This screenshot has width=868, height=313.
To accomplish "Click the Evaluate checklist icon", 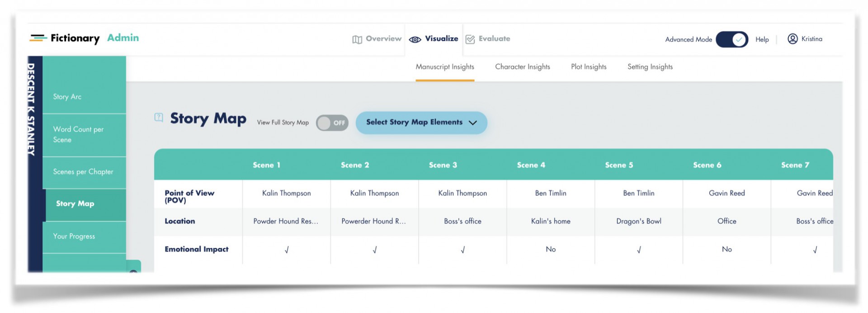I will tap(470, 39).
